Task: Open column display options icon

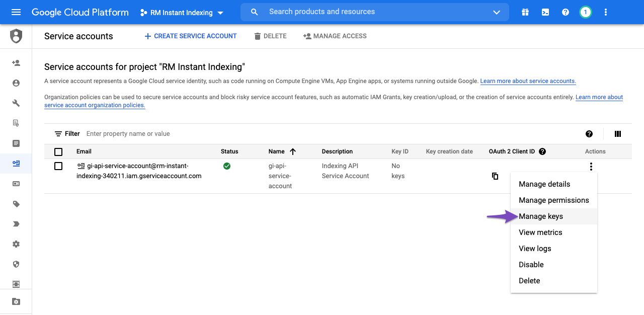Action: point(618,134)
